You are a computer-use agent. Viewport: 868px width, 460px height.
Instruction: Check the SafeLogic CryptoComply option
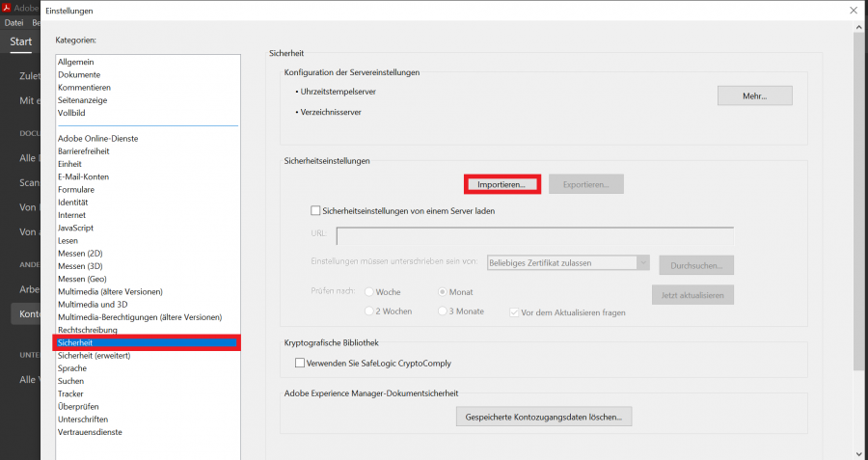(299, 363)
